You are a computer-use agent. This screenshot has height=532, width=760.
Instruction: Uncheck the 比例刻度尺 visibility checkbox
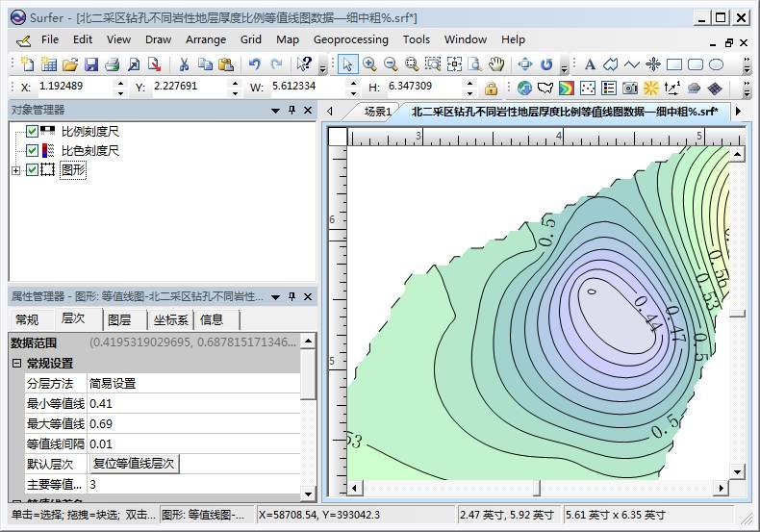click(x=32, y=132)
